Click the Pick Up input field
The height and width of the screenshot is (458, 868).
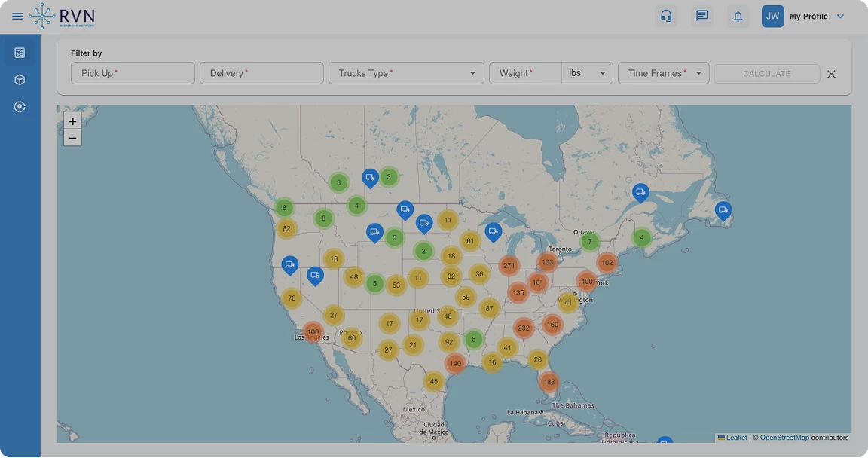133,73
